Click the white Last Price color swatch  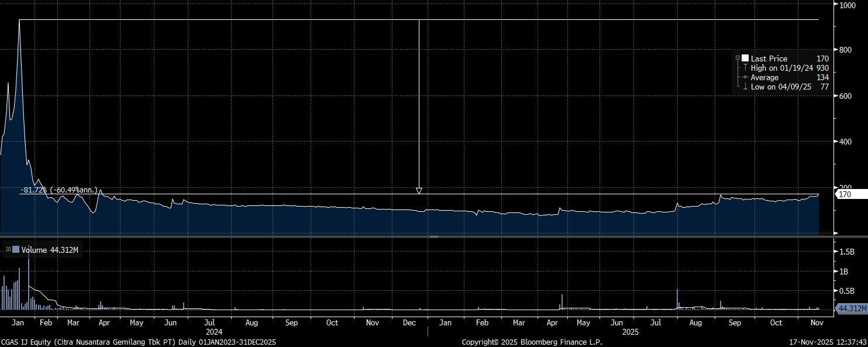click(745, 59)
